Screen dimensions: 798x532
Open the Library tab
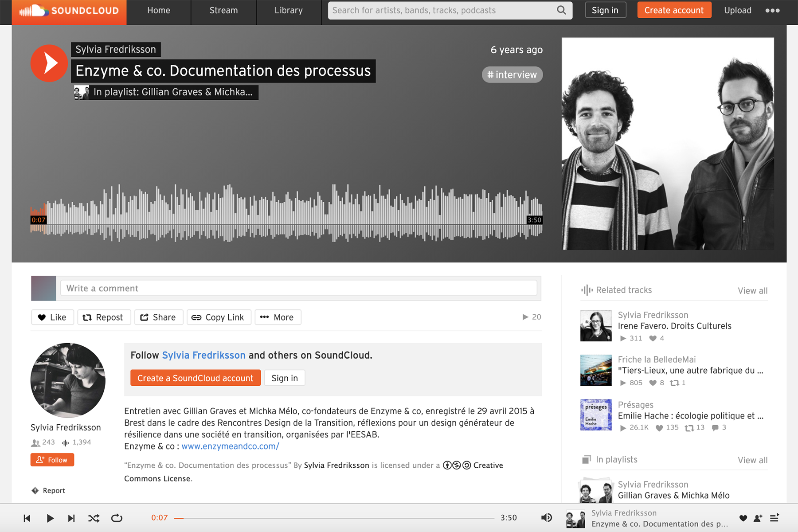[289, 10]
